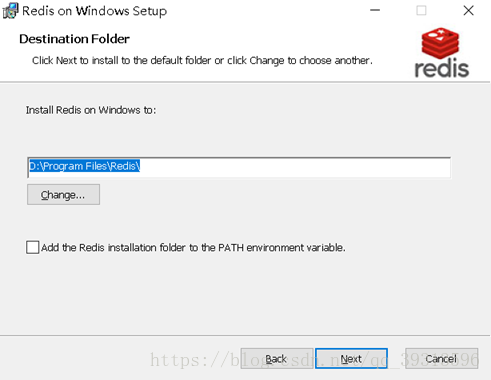The width and height of the screenshot is (491, 380).
Task: Click the destination folder path field
Action: tap(239, 167)
